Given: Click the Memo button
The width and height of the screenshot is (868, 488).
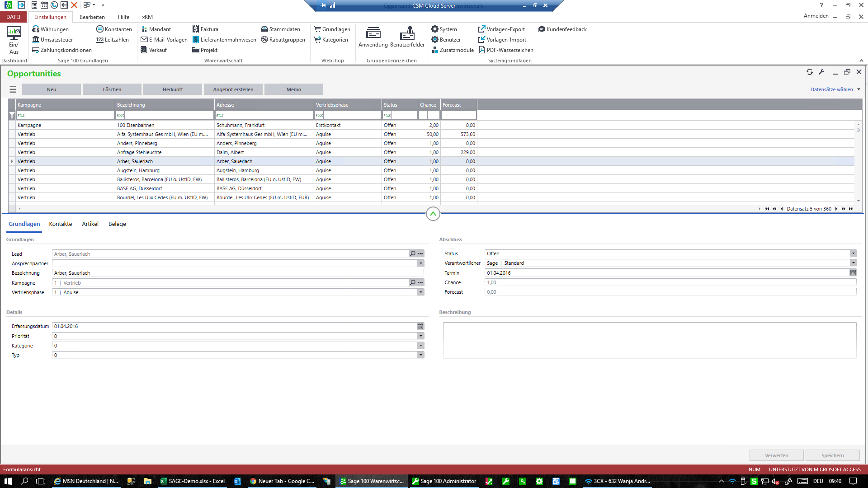Looking at the screenshot, I should (x=294, y=89).
